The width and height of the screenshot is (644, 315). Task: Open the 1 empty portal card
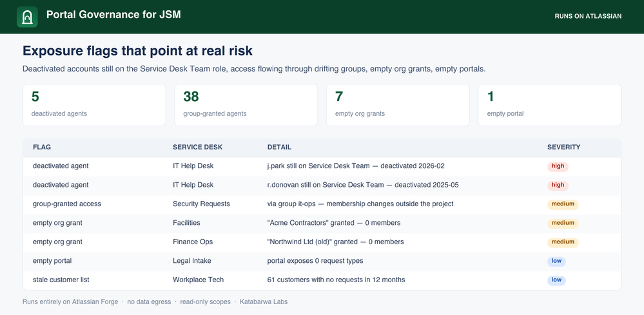point(550,105)
